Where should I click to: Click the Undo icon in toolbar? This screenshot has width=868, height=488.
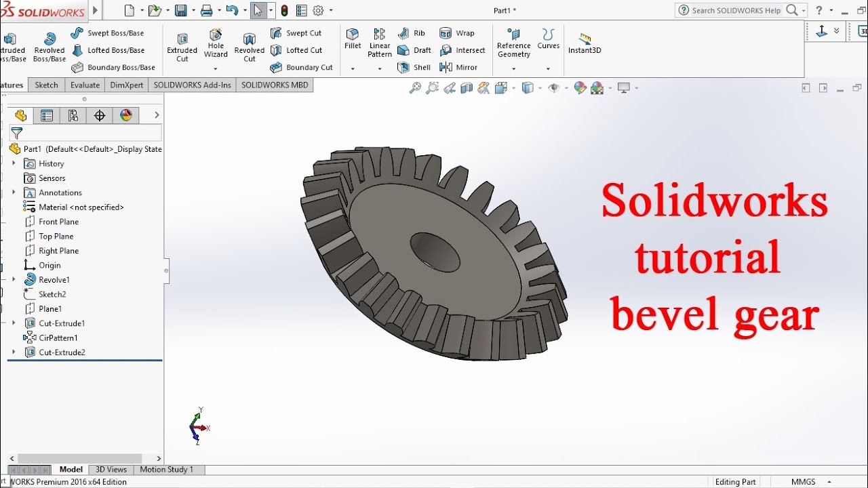coord(232,11)
